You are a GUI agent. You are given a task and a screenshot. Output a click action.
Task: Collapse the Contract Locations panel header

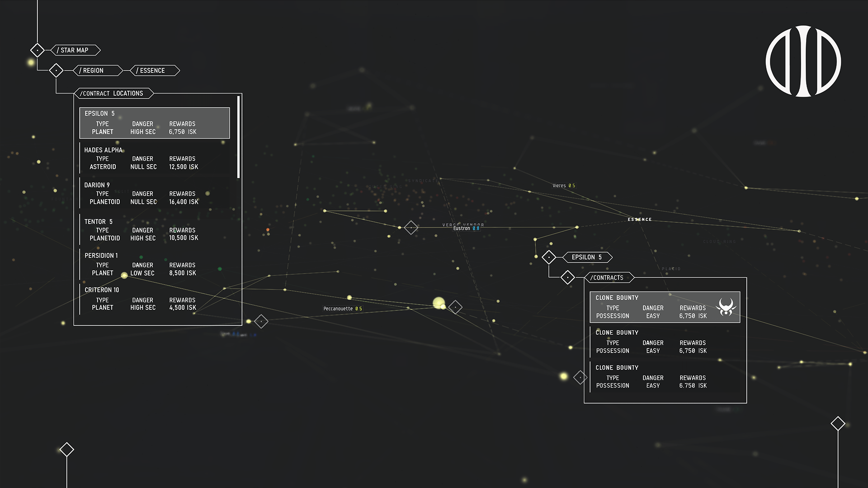[113, 94]
